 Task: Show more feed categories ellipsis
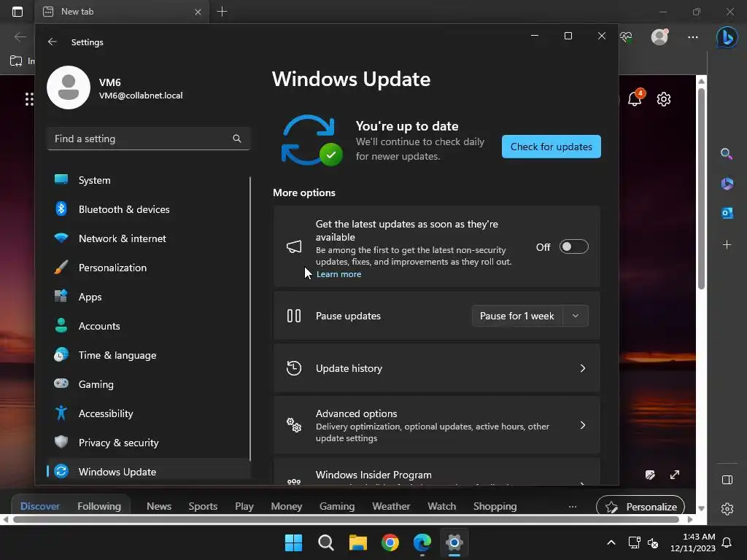pos(573,506)
